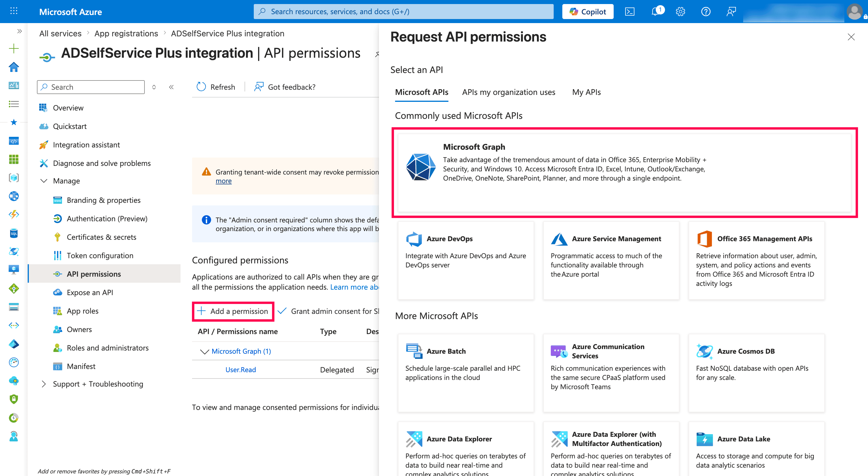The height and width of the screenshot is (476, 868).
Task: Open Expose an API menu item
Action: [x=90, y=292]
